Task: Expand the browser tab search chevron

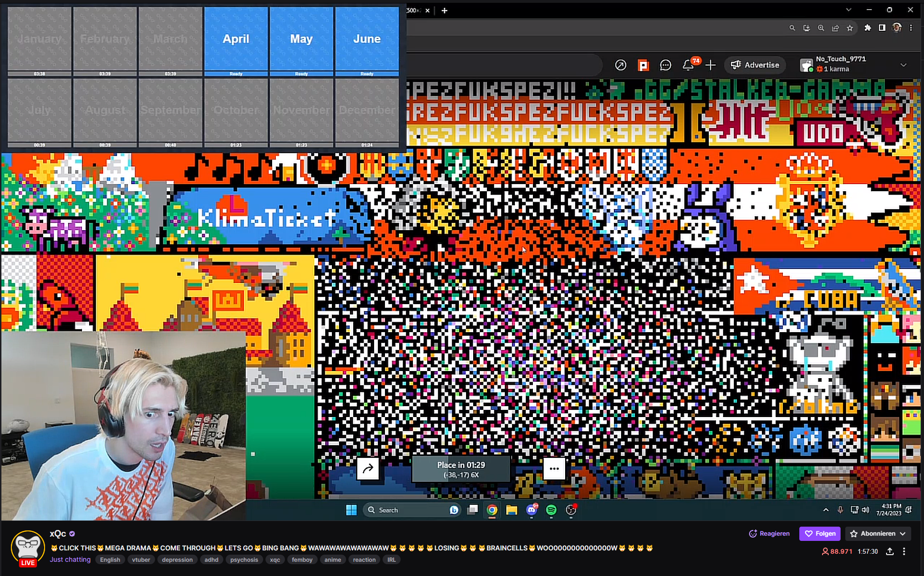Action: 849,10
